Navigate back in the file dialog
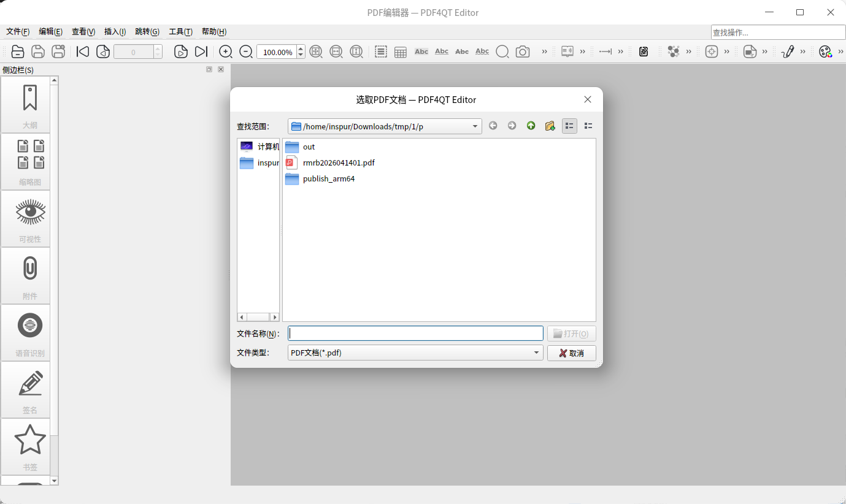 click(493, 126)
